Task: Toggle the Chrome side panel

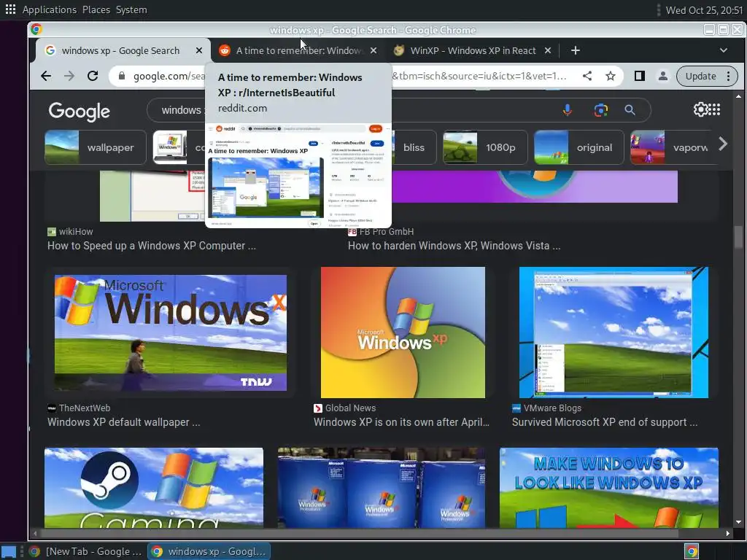Action: (639, 76)
